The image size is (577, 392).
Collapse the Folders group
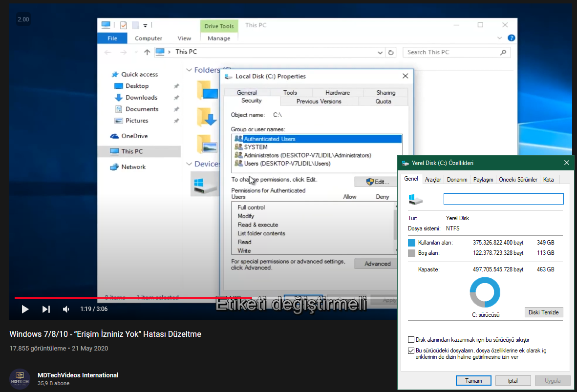click(189, 70)
